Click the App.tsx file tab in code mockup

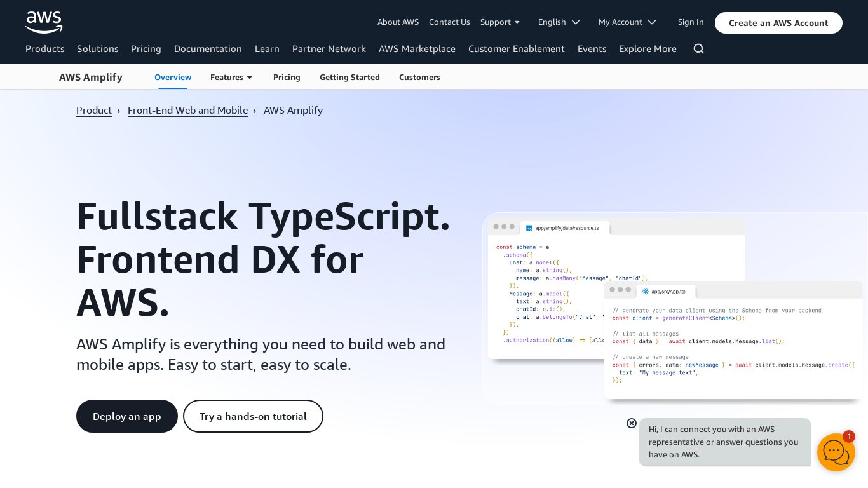click(665, 292)
